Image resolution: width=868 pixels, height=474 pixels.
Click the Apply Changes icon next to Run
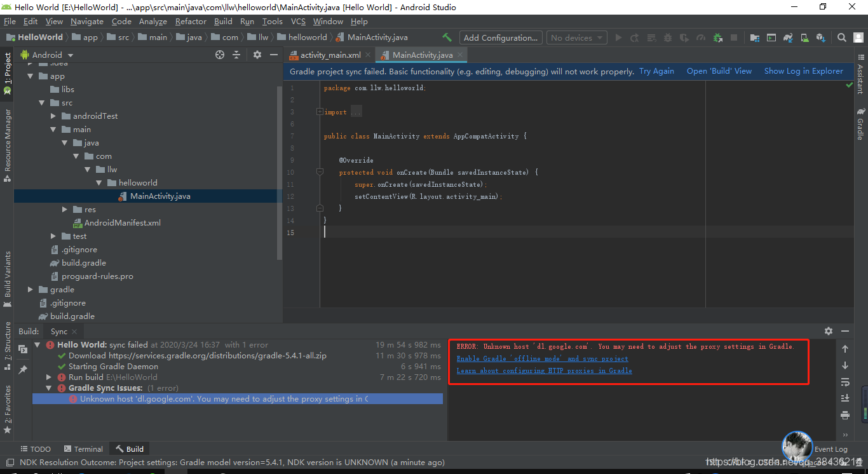635,37
